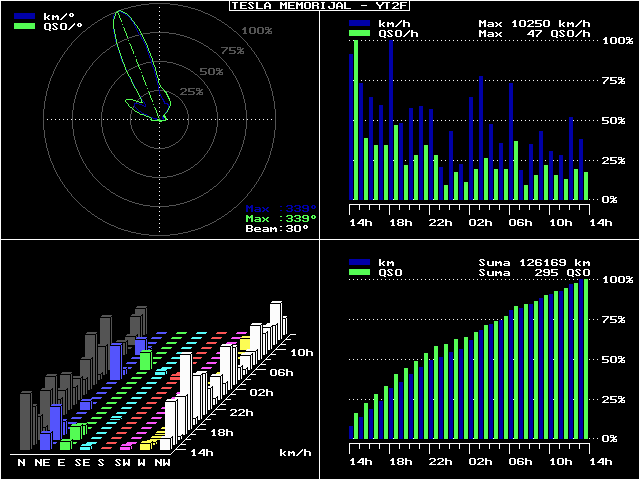Click the W direction label in 3D chart
The width and height of the screenshot is (640, 480).
point(141,462)
